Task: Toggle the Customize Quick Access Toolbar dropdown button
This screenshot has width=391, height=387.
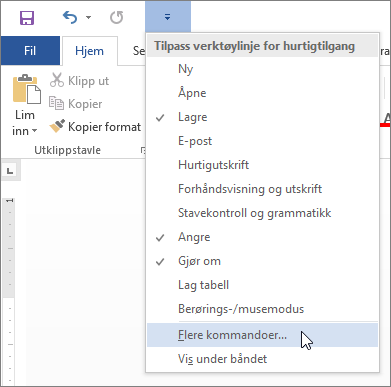Action: point(168,17)
